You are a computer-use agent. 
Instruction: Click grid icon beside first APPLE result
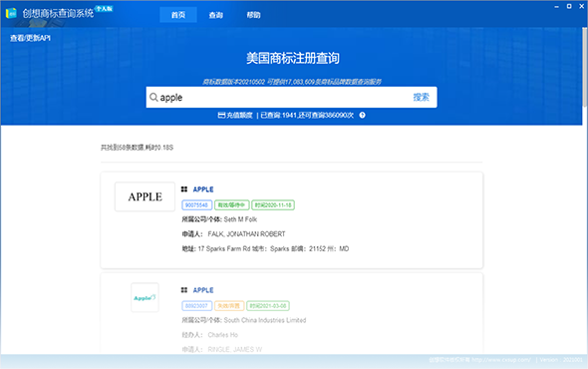pyautogui.click(x=184, y=189)
